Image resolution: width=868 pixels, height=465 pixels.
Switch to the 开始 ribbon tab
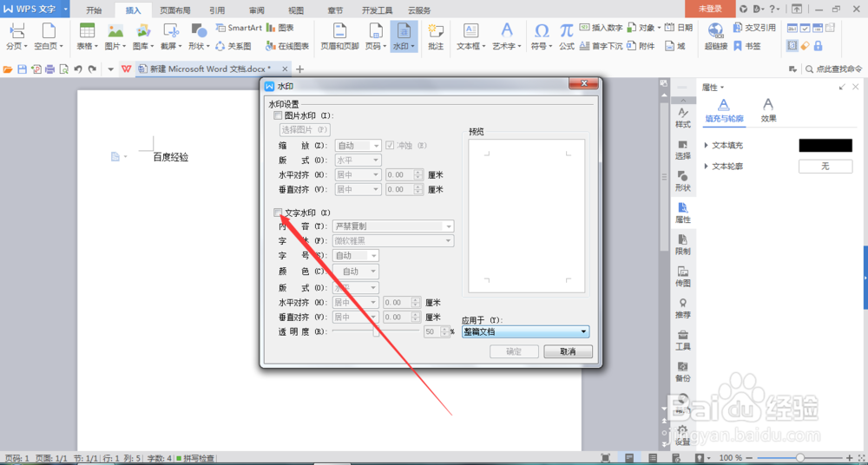click(94, 10)
